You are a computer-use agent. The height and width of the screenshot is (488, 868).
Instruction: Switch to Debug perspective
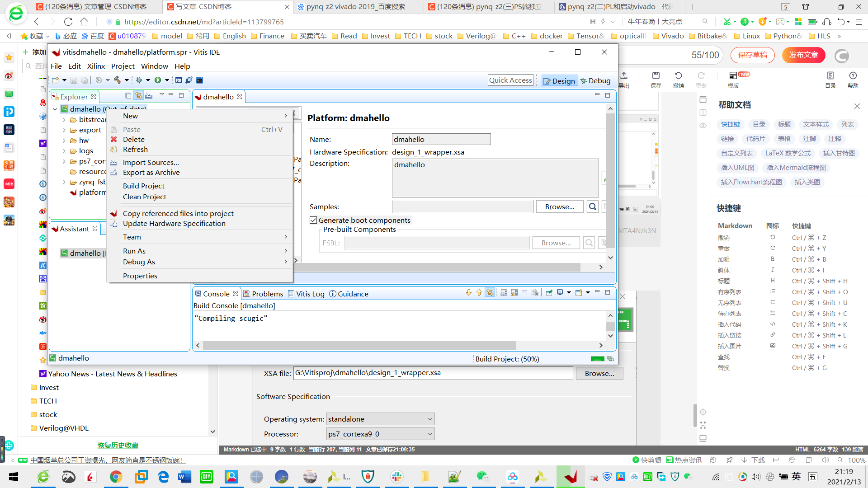coord(595,80)
